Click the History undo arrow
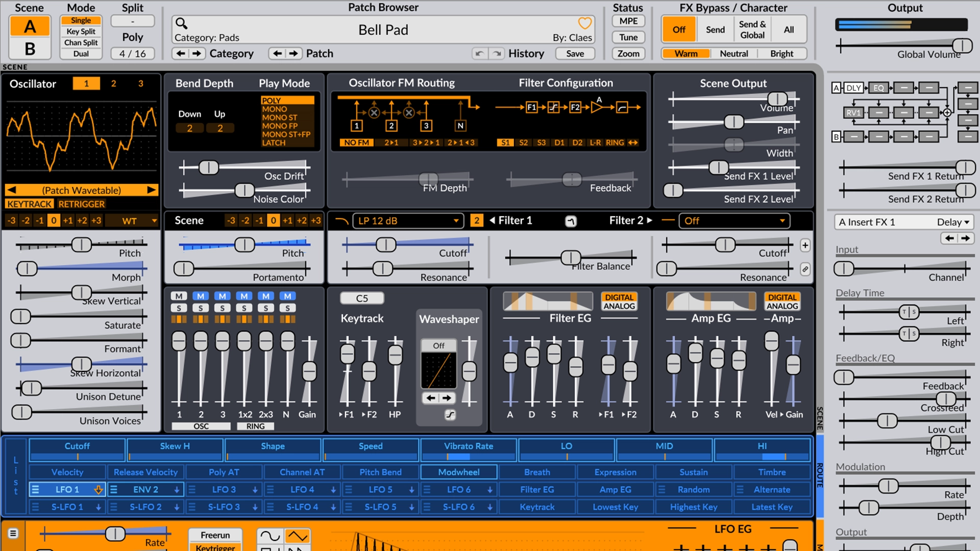This screenshot has height=551, width=980. [479, 54]
